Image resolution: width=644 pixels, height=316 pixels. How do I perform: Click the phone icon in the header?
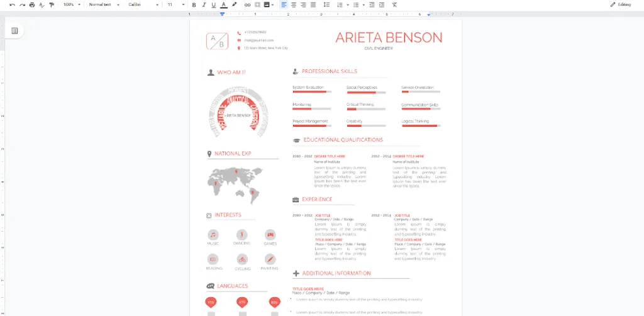[239, 33]
